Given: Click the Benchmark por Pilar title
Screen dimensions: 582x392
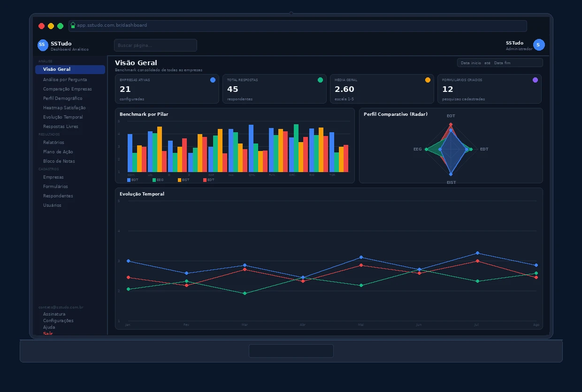Looking at the screenshot, I should tap(144, 114).
